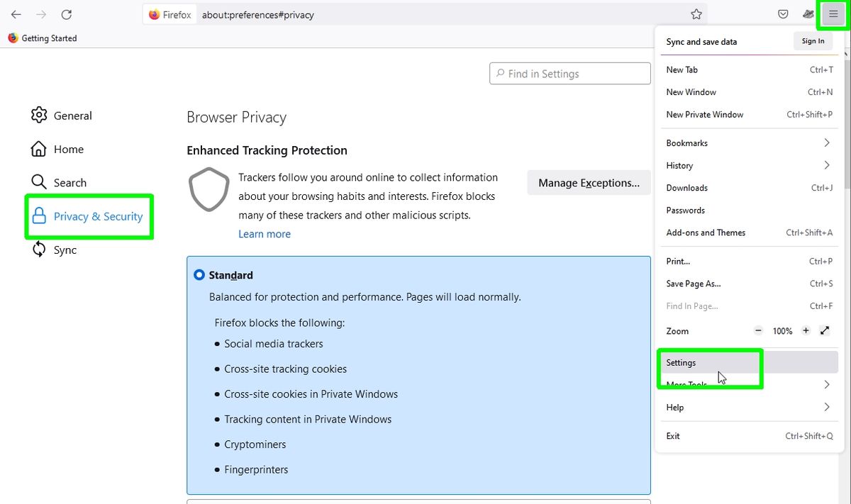Bookmark the page via star icon
Image resolution: width=851 pixels, height=504 pixels.
[696, 13]
